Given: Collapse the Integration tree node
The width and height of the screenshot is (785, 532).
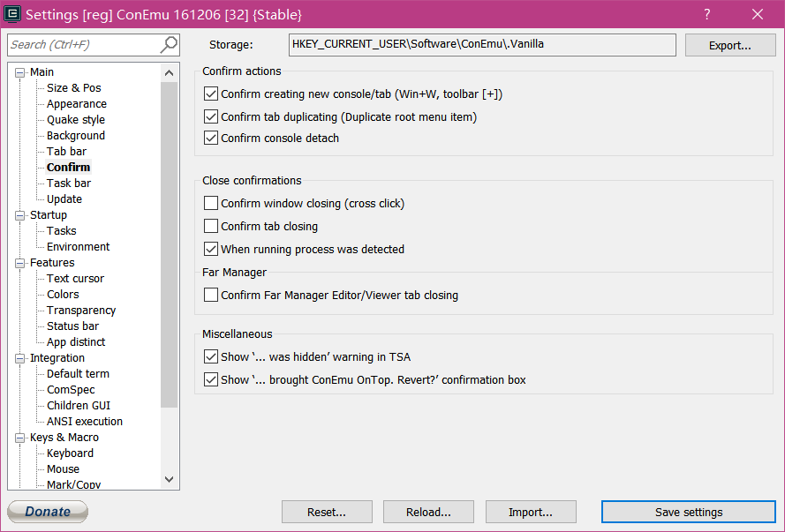Looking at the screenshot, I should click(x=19, y=358).
